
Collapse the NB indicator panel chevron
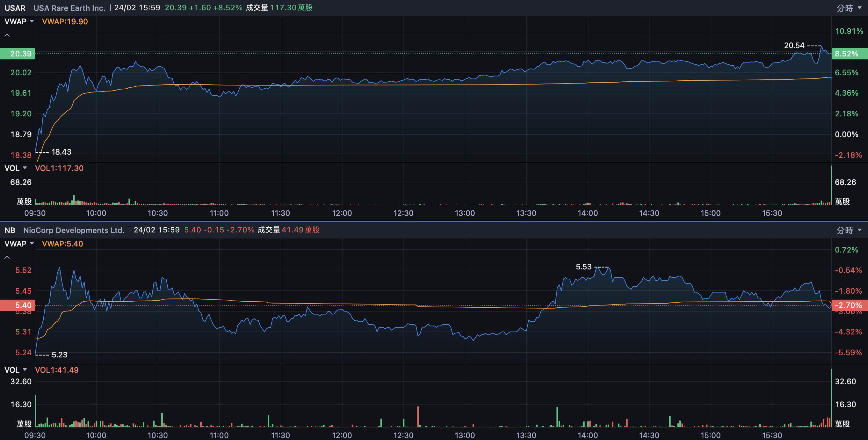point(7,257)
